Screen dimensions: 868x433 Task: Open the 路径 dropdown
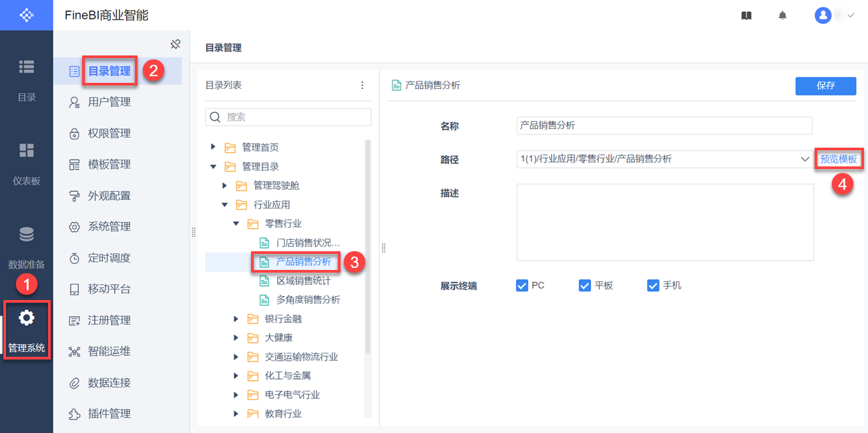805,159
